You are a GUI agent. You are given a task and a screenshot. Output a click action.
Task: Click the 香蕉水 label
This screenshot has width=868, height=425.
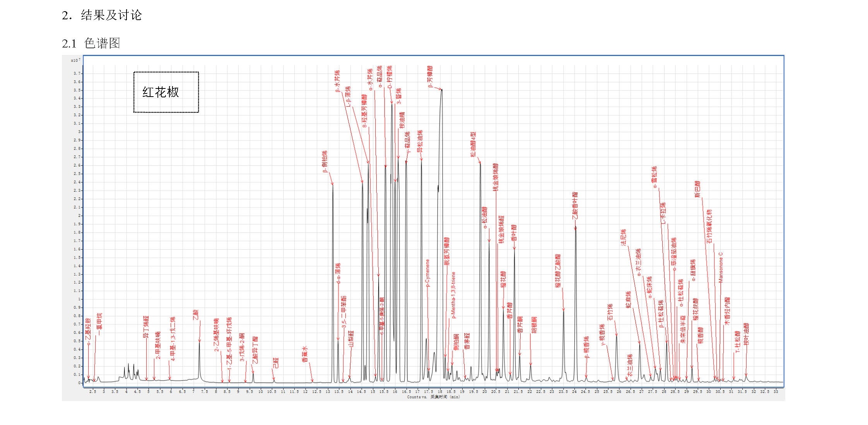pos(304,354)
